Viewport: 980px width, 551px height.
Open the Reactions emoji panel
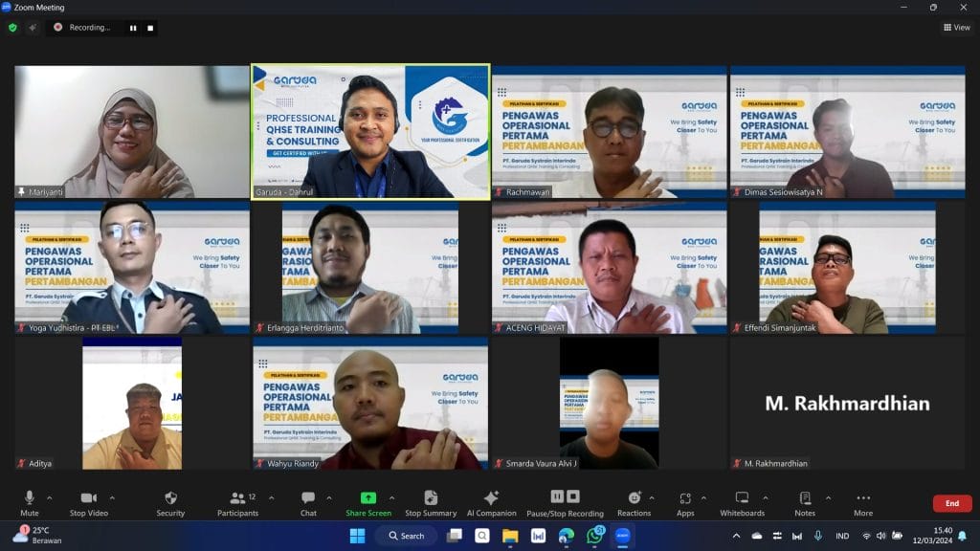[634, 498]
